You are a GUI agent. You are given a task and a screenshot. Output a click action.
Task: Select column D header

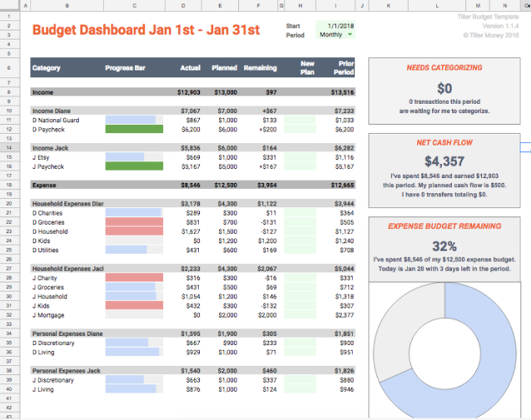click(184, 5)
